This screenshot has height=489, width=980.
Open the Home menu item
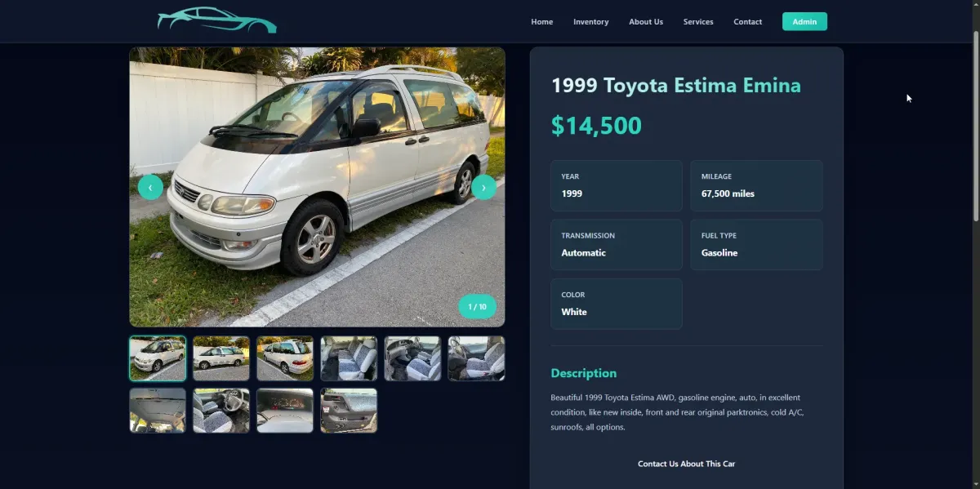[542, 22]
